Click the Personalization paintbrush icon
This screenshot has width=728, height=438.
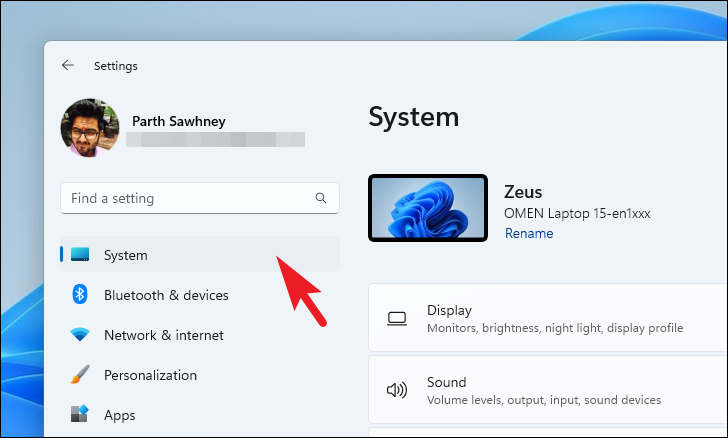tap(80, 374)
